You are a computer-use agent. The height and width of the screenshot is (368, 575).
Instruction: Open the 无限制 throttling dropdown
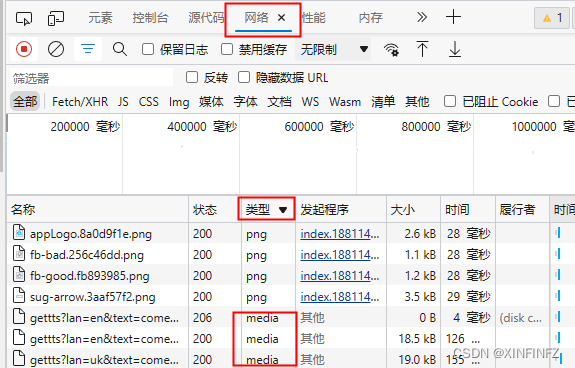[333, 49]
